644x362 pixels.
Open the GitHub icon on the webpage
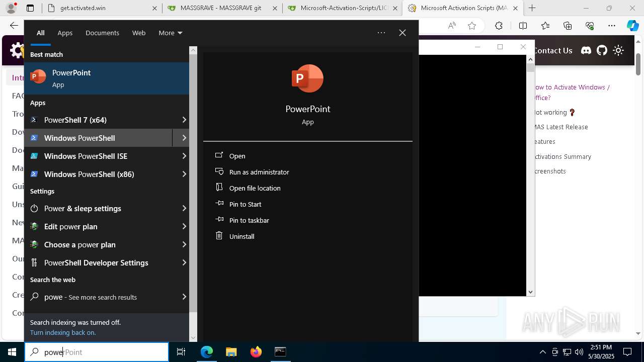click(x=602, y=50)
